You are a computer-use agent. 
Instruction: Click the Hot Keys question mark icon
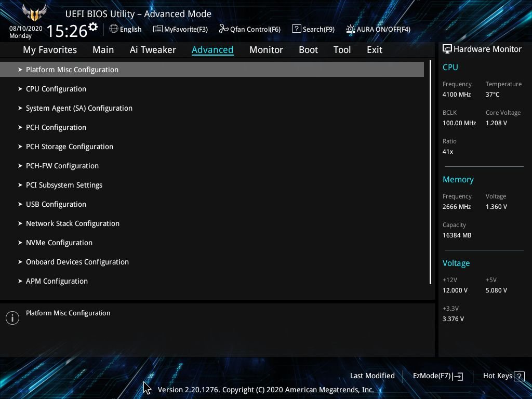[519, 376]
